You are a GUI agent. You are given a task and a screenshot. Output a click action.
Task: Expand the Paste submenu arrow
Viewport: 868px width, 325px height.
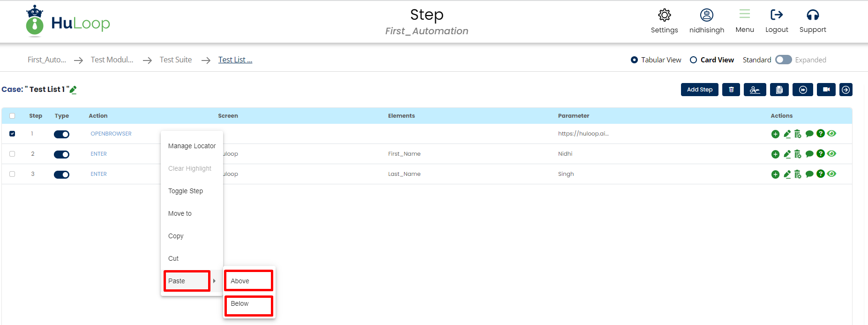pos(214,281)
